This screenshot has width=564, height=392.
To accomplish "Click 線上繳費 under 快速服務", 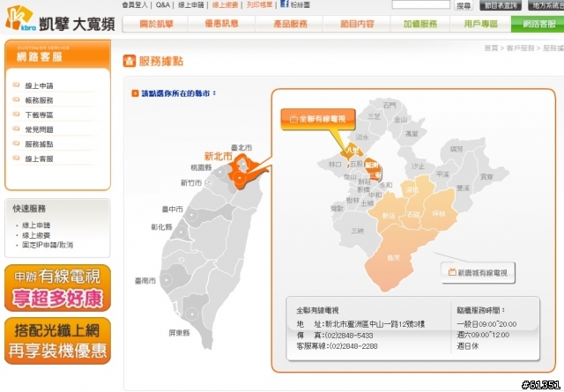I will (36, 235).
